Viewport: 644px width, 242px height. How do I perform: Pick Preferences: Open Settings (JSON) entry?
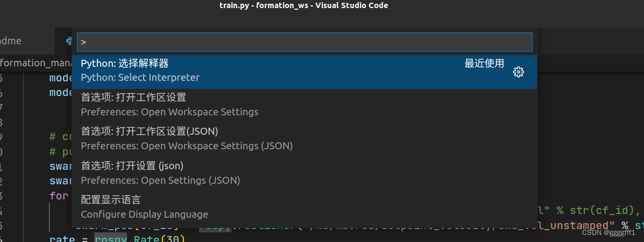pos(305,173)
